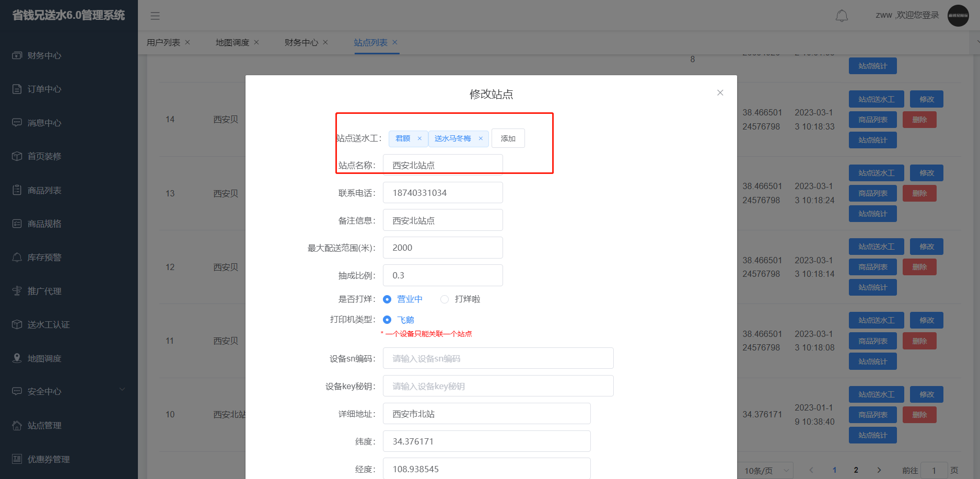Remove the 君顾 delivery worker tag
The image size is (980, 479).
[419, 138]
